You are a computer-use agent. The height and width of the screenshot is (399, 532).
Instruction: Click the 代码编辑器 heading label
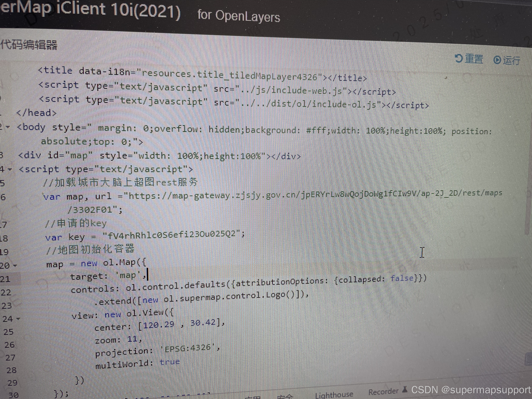[29, 46]
